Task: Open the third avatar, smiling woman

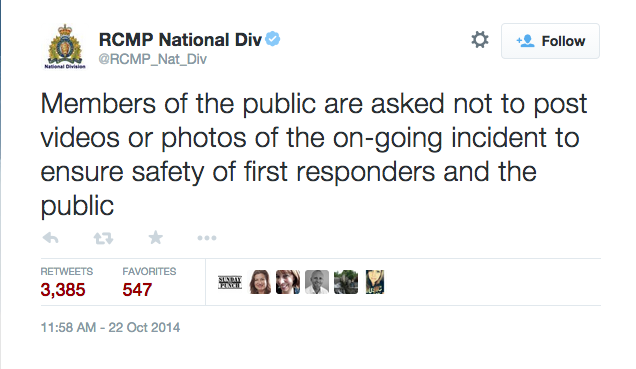Action: coord(288,282)
